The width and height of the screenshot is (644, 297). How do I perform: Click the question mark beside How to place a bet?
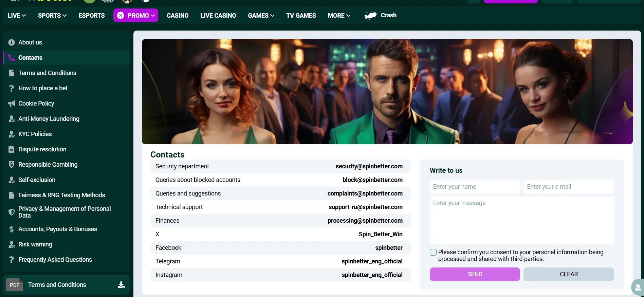click(12, 88)
